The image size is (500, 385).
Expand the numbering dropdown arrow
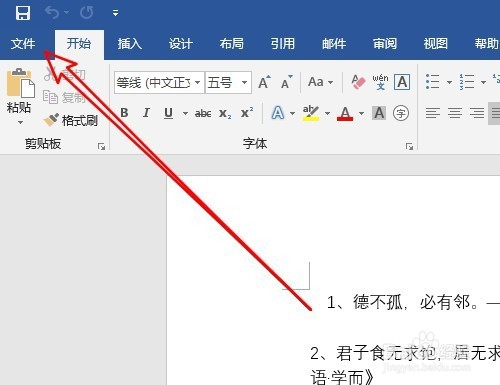[x=483, y=82]
